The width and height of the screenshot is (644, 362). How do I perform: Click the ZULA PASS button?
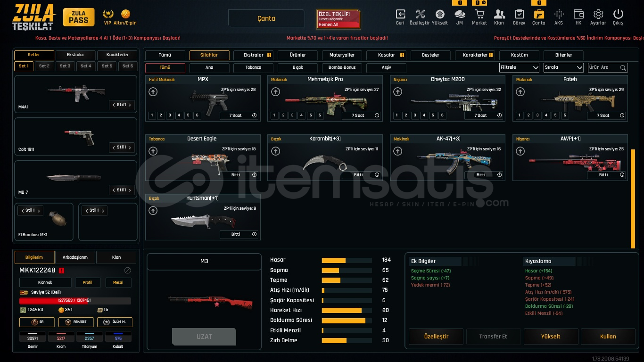click(x=79, y=17)
